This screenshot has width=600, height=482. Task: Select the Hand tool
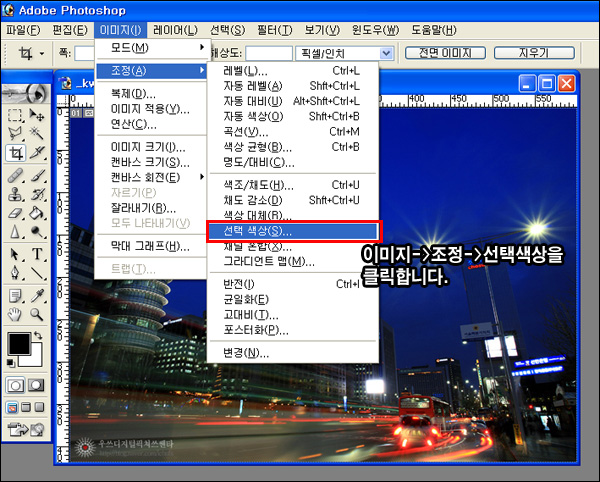click(x=15, y=314)
